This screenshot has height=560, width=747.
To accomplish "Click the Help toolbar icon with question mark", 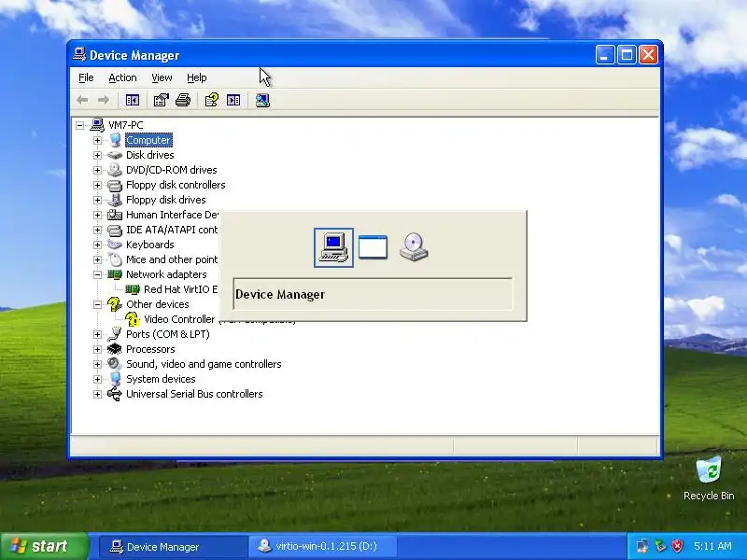I will pos(212,100).
